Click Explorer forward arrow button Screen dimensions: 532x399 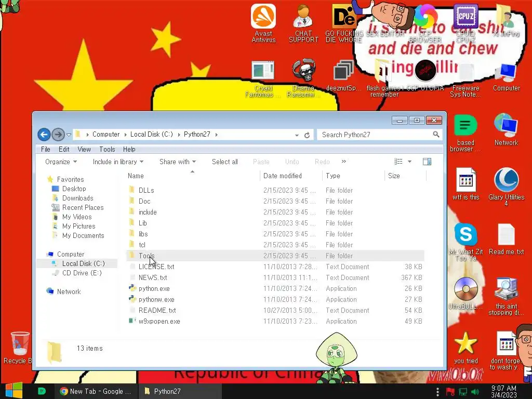point(58,135)
